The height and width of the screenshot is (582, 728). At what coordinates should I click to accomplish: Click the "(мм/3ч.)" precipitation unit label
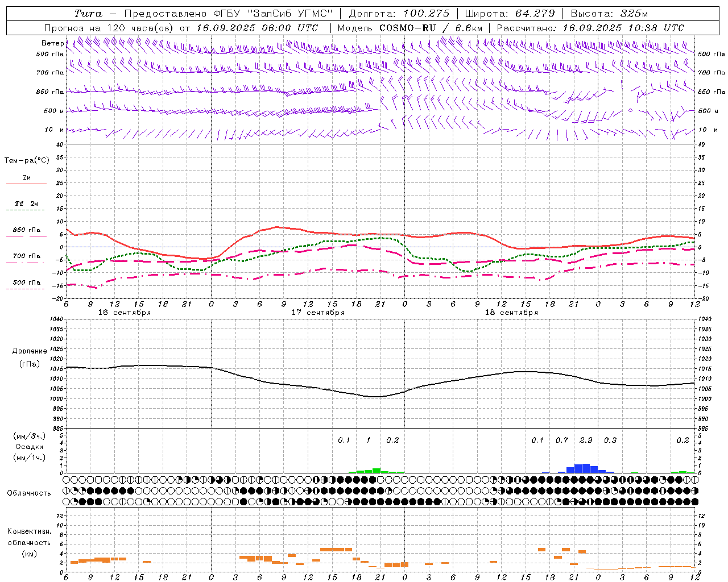click(x=29, y=436)
